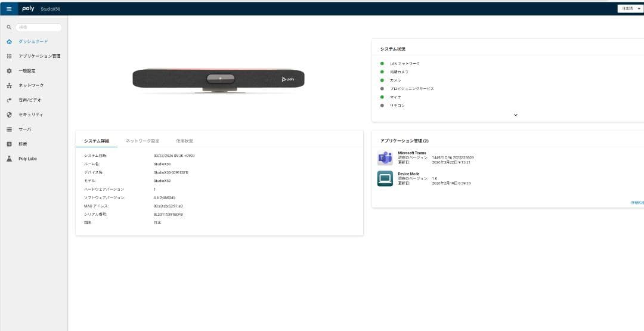Click the リモコン status row
644x331 pixels.
(x=392, y=106)
